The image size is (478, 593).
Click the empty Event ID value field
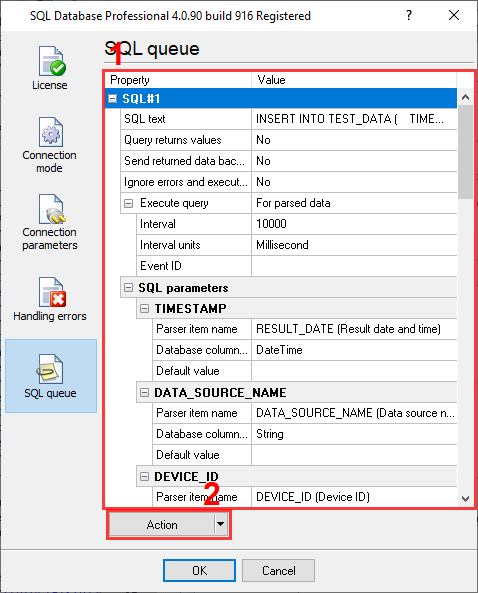[354, 266]
